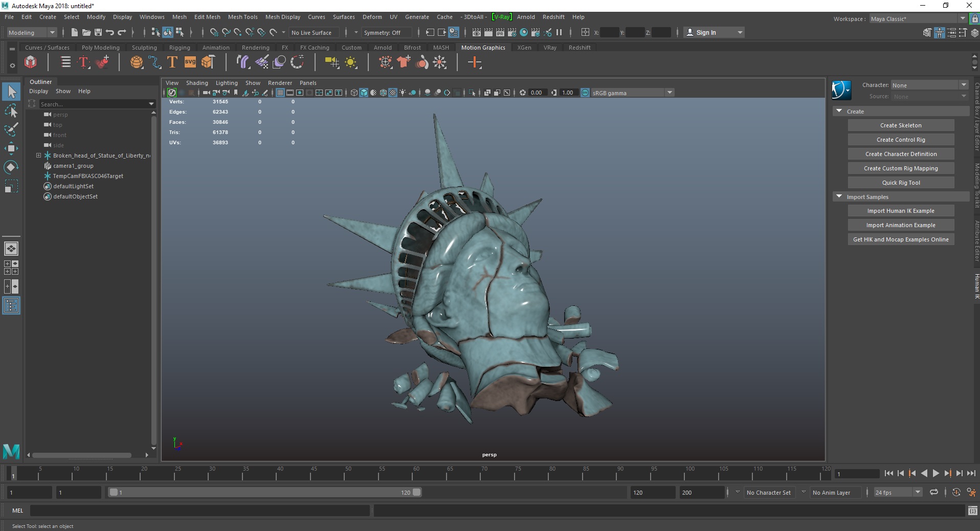Click the Quick Rig Tool button
Image resolution: width=980 pixels, height=531 pixels.
[901, 183]
